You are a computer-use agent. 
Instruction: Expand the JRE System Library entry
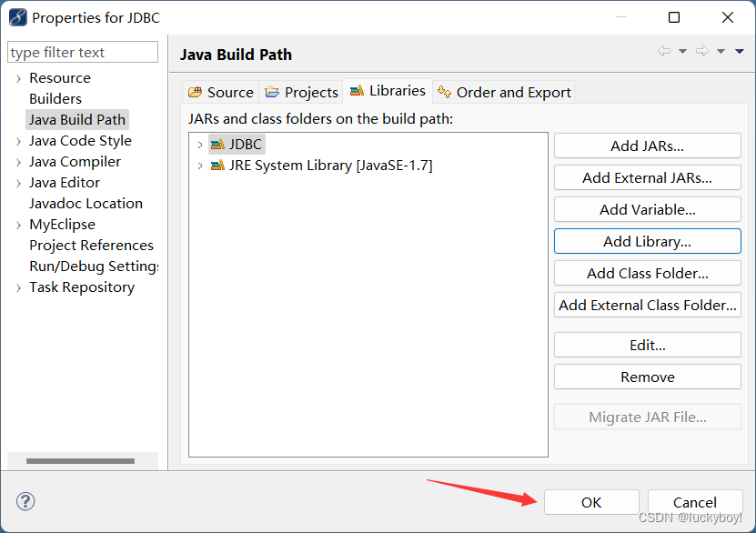click(x=199, y=166)
